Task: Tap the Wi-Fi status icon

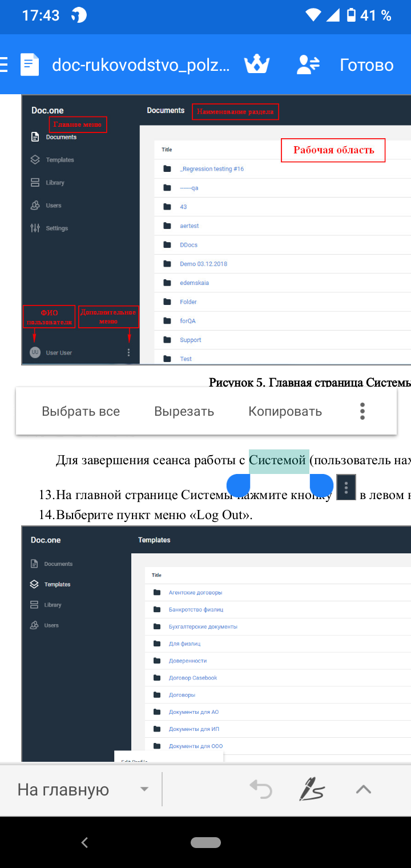Action: pos(313,15)
